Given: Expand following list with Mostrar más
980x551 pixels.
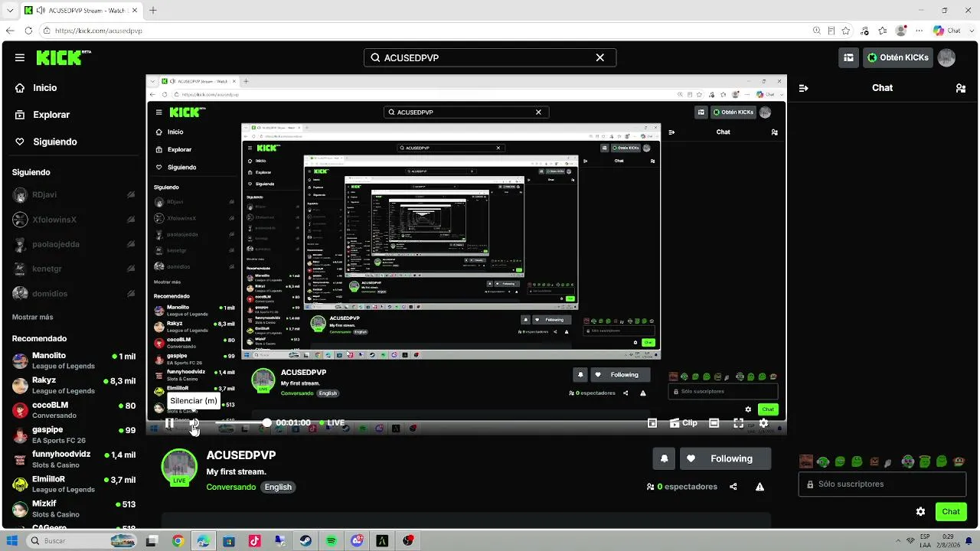Looking at the screenshot, I should (x=33, y=317).
